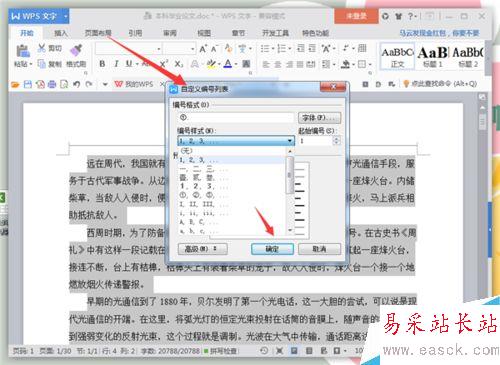The width and height of the screenshot is (500, 365).
Task: Open the WPS 文字 application menu
Action: [39, 16]
